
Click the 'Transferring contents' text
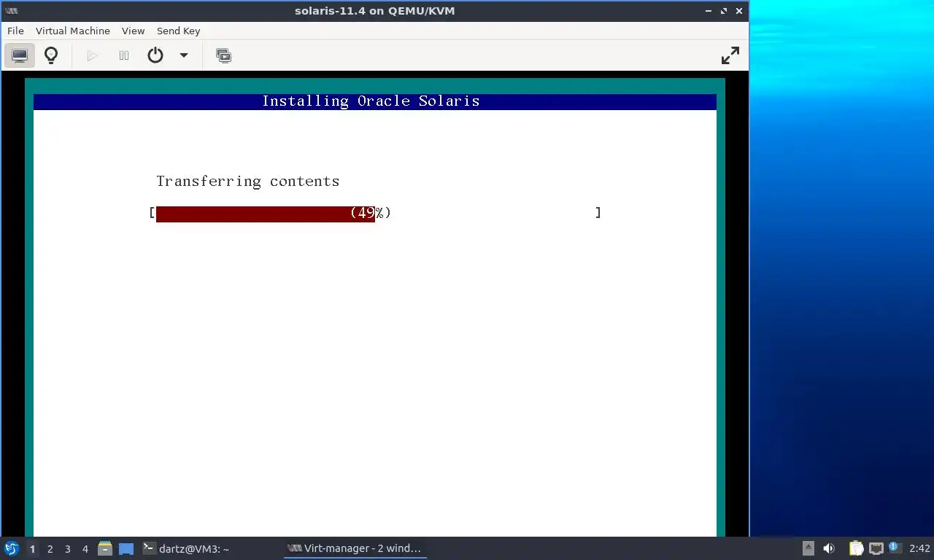click(247, 182)
